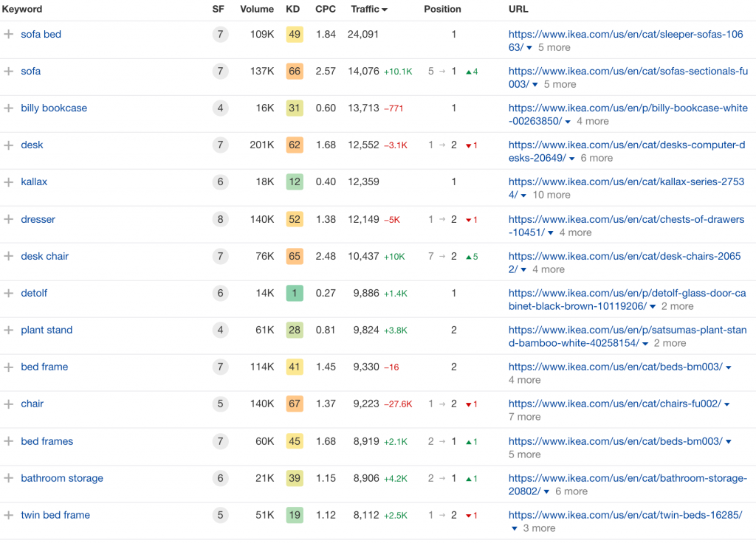Viewport: 756px width, 543px height.
Task: Click SF badge 7 for desk chair
Action: (220, 256)
